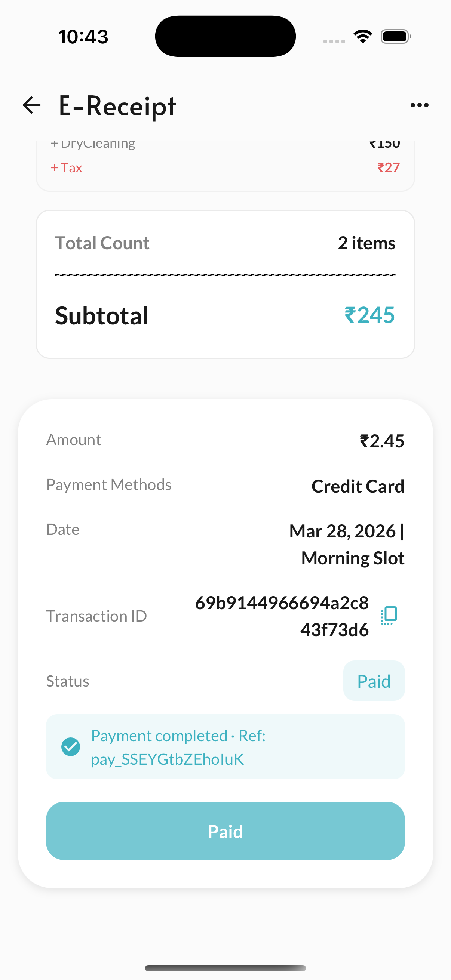Viewport: 451px width, 980px height.
Task: Tap the home indicator bar
Action: [x=225, y=968]
